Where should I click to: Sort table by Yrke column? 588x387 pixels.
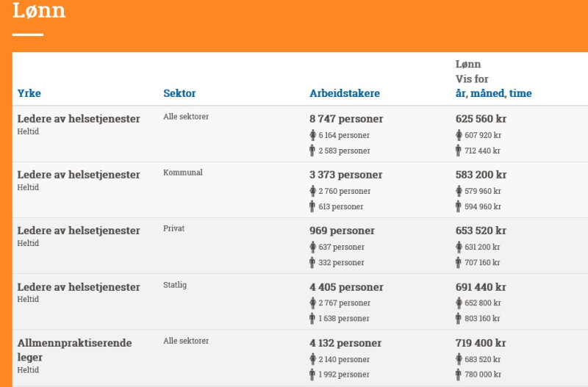[x=29, y=93]
